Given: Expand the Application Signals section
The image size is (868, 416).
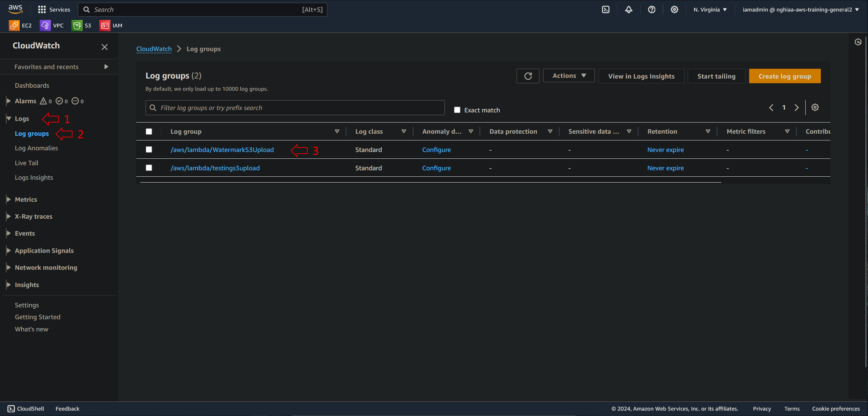Looking at the screenshot, I should [x=8, y=250].
